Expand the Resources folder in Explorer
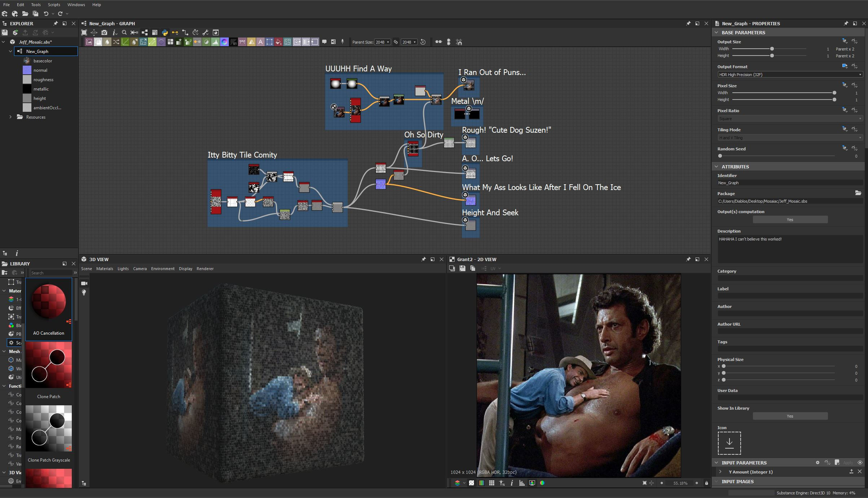868x498 pixels. click(10, 117)
